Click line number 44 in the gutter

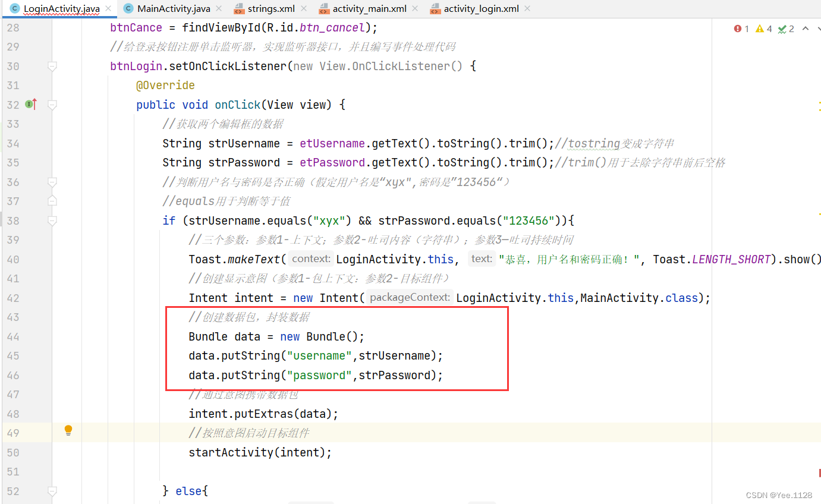(13, 336)
